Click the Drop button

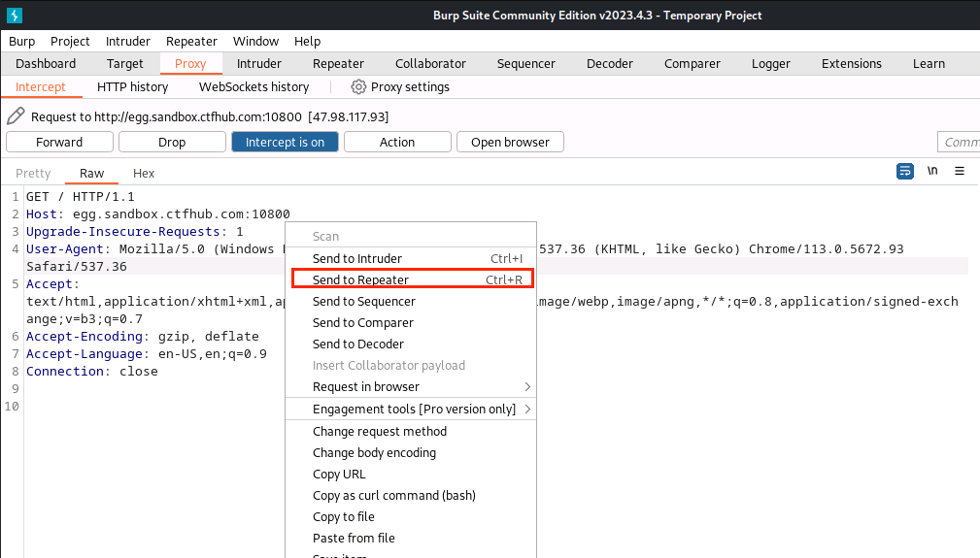tap(172, 142)
